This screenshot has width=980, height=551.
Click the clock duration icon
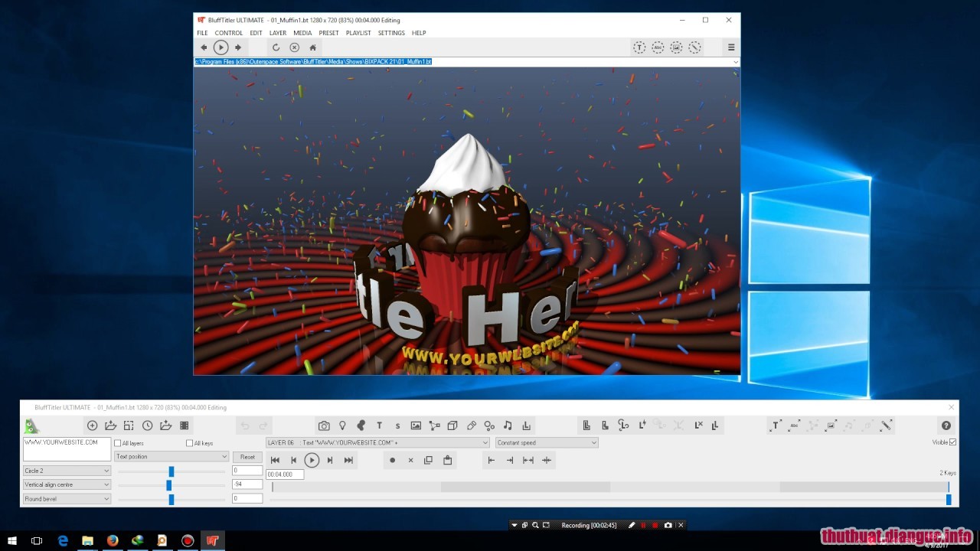click(147, 425)
